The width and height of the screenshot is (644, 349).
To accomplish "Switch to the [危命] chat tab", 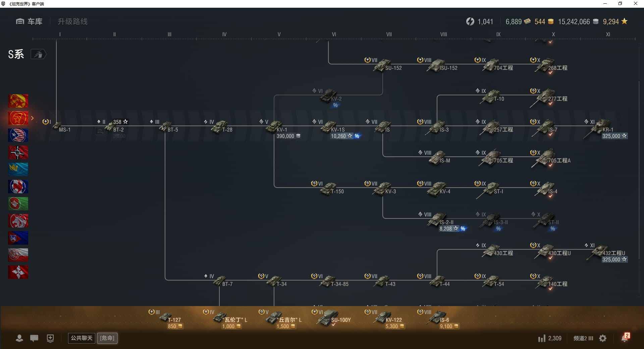I will click(x=107, y=338).
